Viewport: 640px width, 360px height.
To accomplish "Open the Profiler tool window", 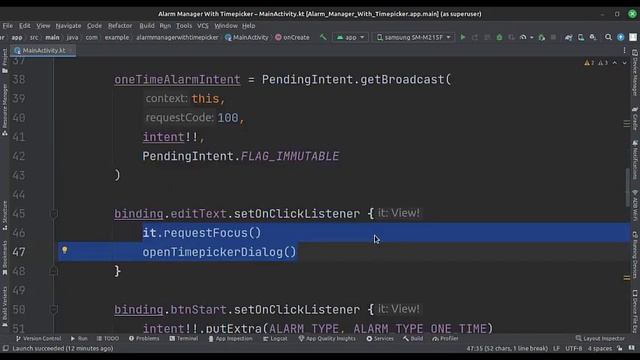I will pyautogui.click(x=445, y=338).
